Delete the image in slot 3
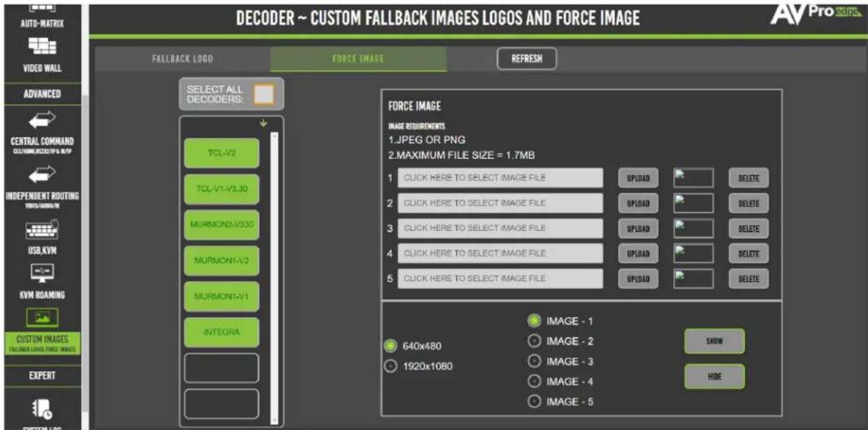868x430 pixels. 749,229
